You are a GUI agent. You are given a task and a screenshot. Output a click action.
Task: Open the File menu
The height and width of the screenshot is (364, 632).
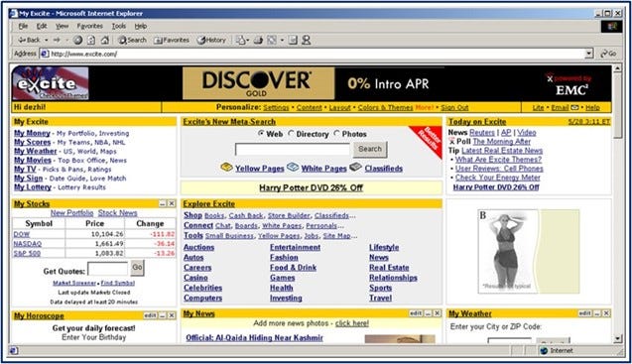click(x=23, y=26)
